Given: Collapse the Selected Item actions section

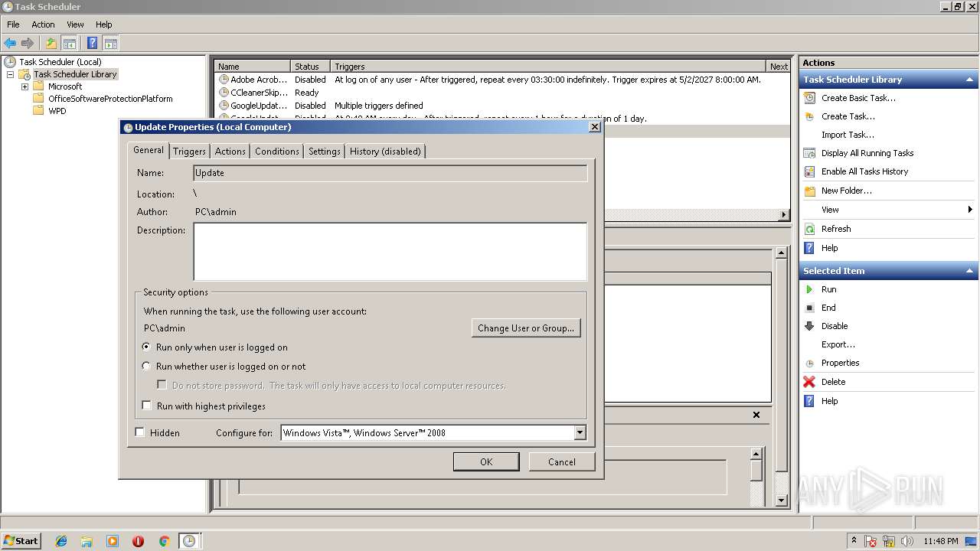Looking at the screenshot, I should tap(970, 271).
